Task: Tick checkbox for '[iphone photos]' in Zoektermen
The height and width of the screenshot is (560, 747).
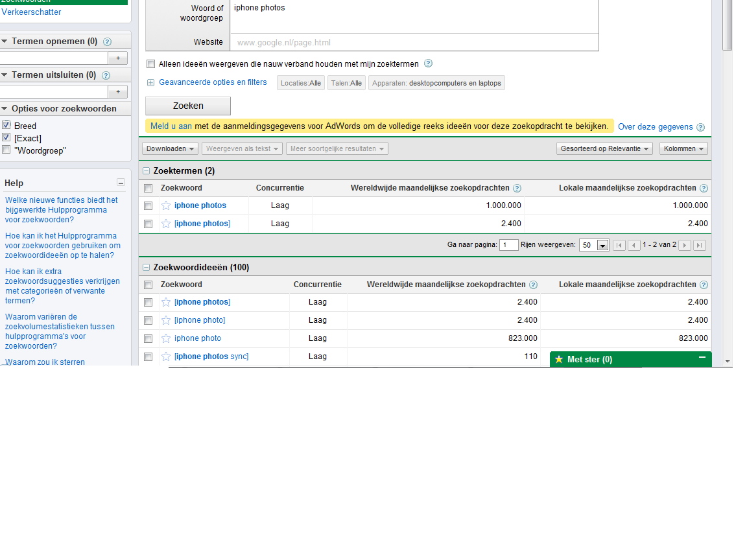Action: [x=148, y=224]
